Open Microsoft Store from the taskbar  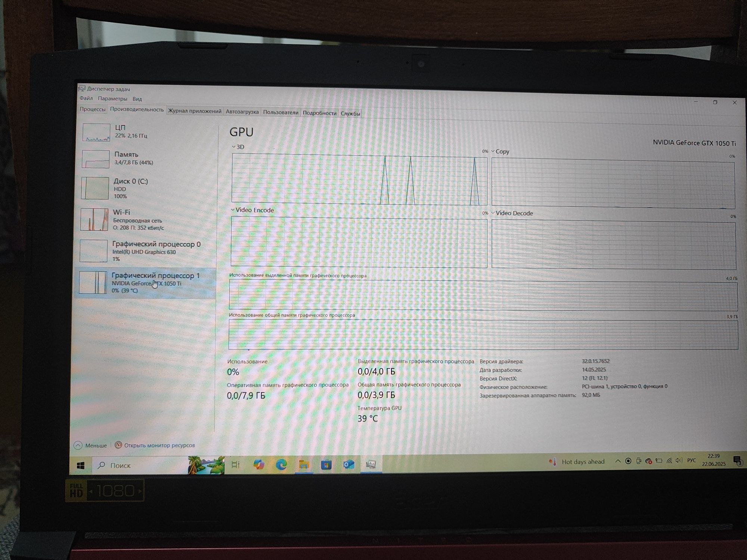pyautogui.click(x=326, y=464)
